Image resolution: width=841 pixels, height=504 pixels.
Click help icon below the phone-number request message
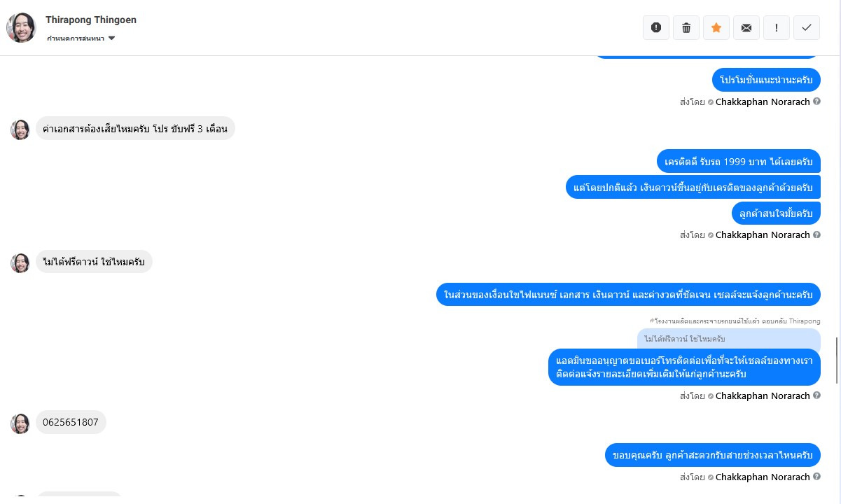coord(816,395)
